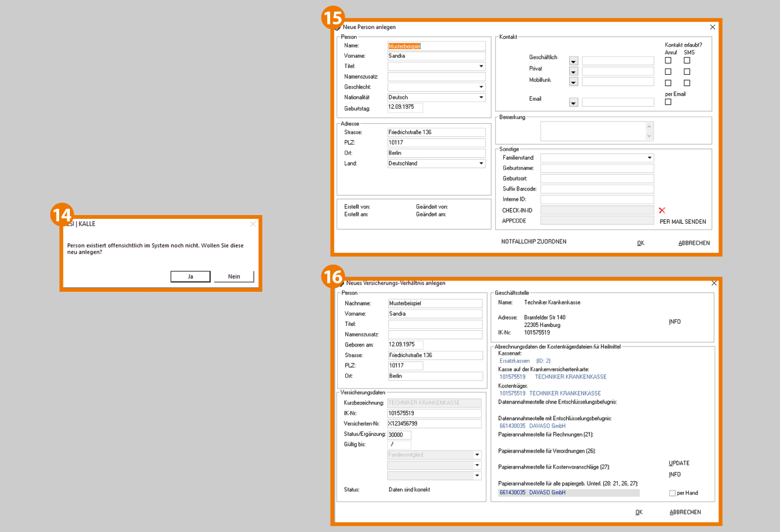This screenshot has width=780, height=532.
Task: Click the Versicherten-Nr. input field
Action: (434, 424)
